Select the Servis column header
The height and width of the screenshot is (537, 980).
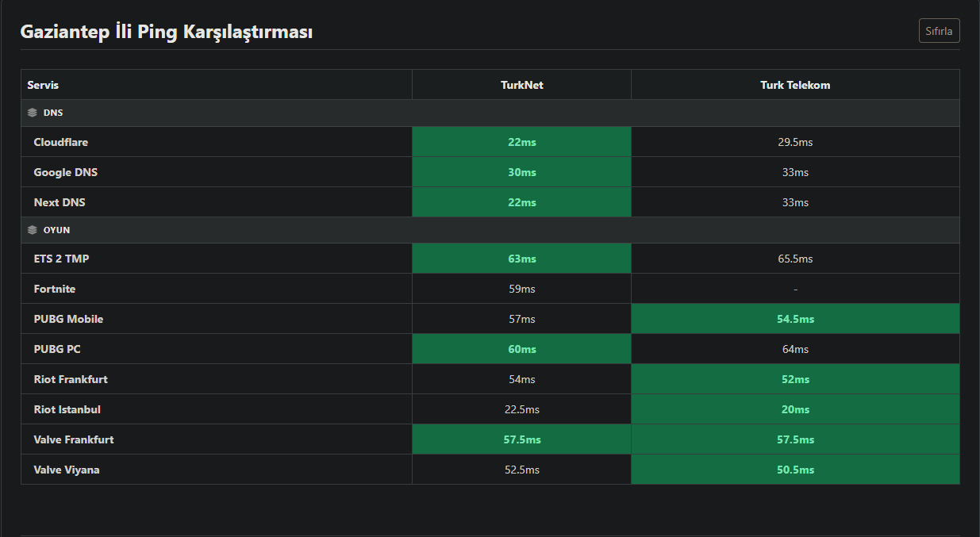217,85
